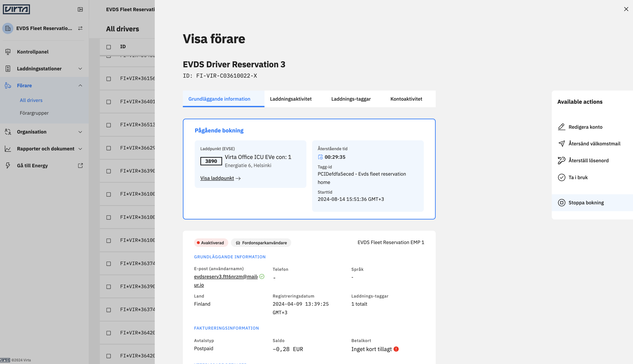
Task: Click the 3890 charge point badge
Action: (211, 161)
